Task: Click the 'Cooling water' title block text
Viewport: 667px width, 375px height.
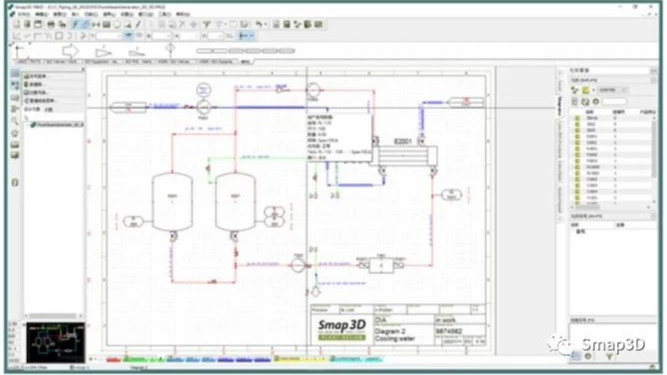Action: 394,338
